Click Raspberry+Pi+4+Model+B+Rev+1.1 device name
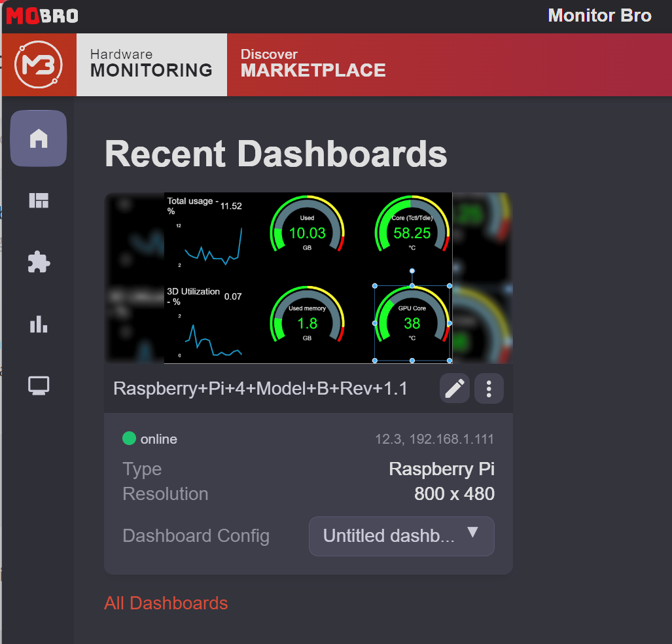This screenshot has width=672, height=644. point(260,389)
